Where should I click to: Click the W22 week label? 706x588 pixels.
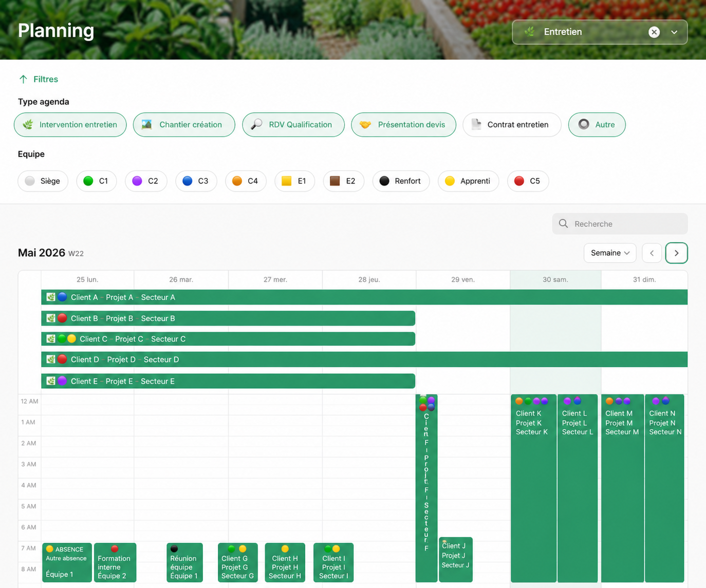[76, 254]
